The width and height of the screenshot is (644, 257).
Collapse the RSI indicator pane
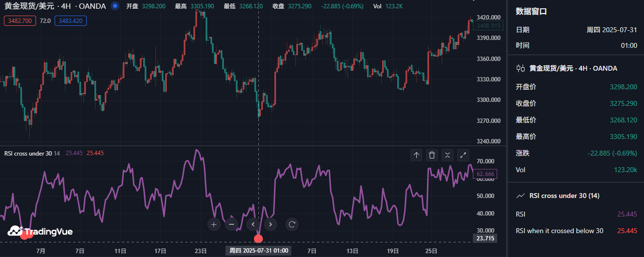click(448, 155)
